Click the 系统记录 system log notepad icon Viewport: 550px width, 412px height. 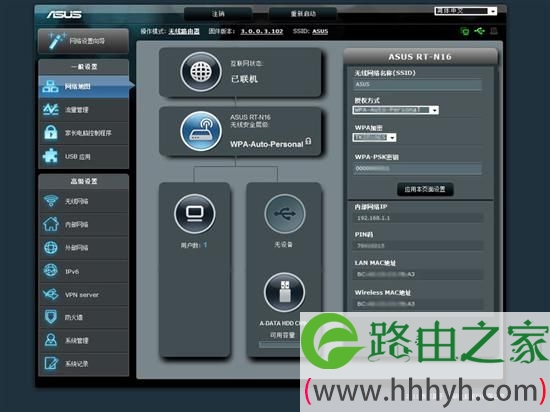coord(51,364)
